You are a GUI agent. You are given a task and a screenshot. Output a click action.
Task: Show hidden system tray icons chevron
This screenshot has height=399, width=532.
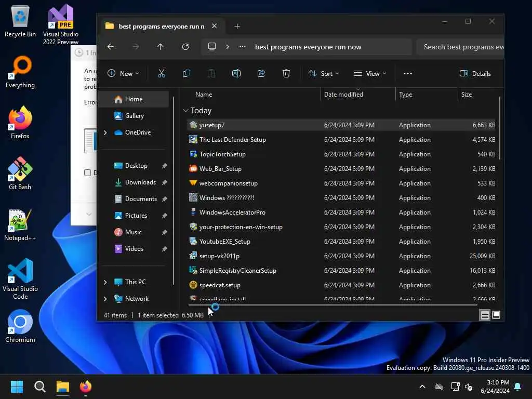coord(422,387)
